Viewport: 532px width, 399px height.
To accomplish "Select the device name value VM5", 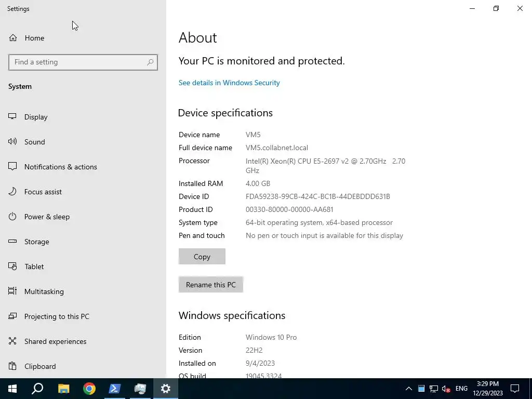I will 253,135.
